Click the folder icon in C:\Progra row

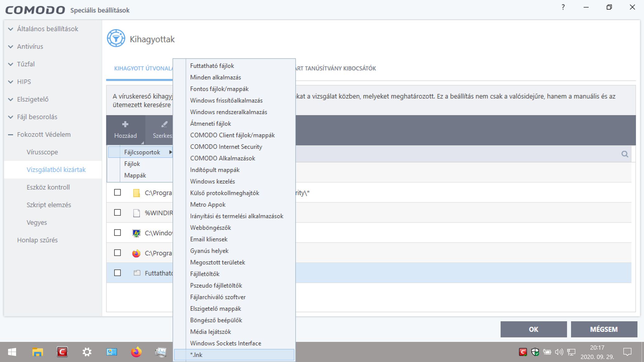(136, 193)
